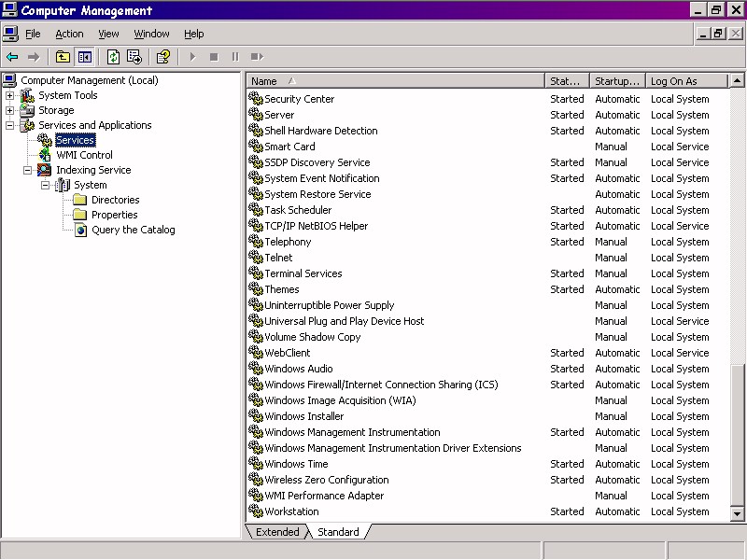The width and height of the screenshot is (747, 560).
Task: Click the Up one level folder icon
Action: [63, 57]
